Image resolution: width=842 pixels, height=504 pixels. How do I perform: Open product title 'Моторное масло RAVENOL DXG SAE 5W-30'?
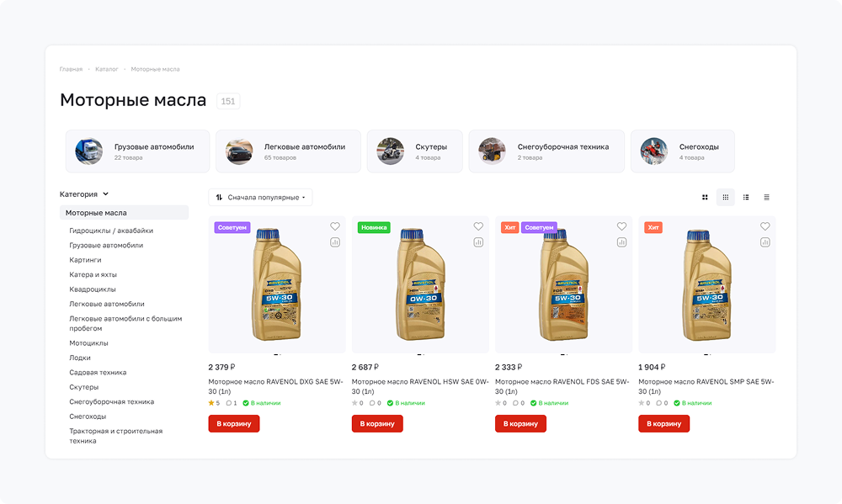(275, 386)
